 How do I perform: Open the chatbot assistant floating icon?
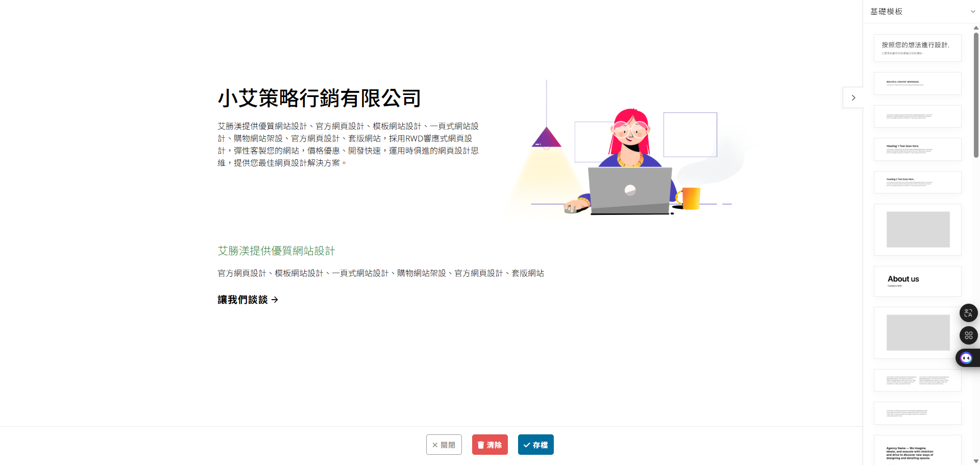click(x=967, y=358)
